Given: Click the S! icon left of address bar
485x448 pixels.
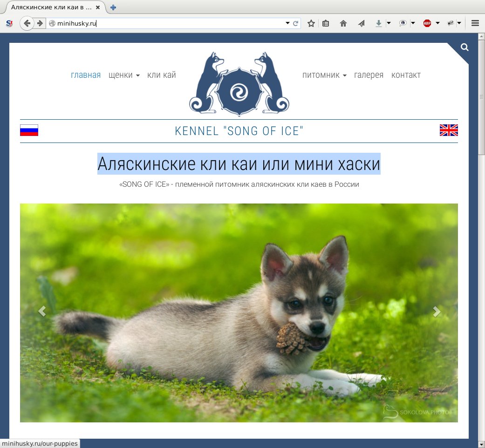Looking at the screenshot, I should pos(9,23).
